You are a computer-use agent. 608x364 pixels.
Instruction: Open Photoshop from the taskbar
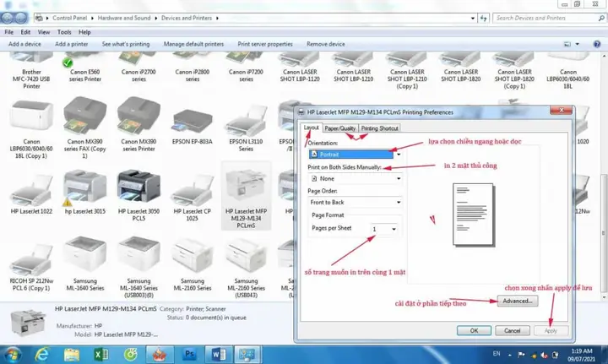(189, 355)
